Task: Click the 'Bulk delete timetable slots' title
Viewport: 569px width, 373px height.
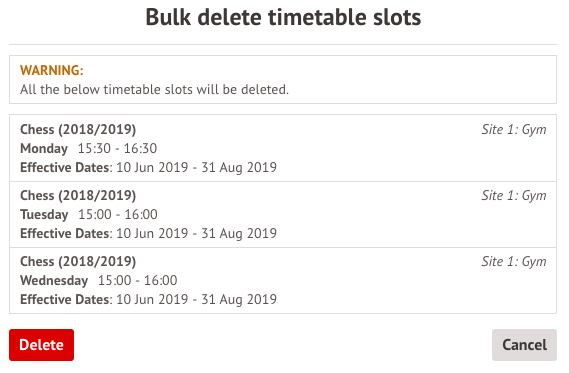Action: point(283,17)
